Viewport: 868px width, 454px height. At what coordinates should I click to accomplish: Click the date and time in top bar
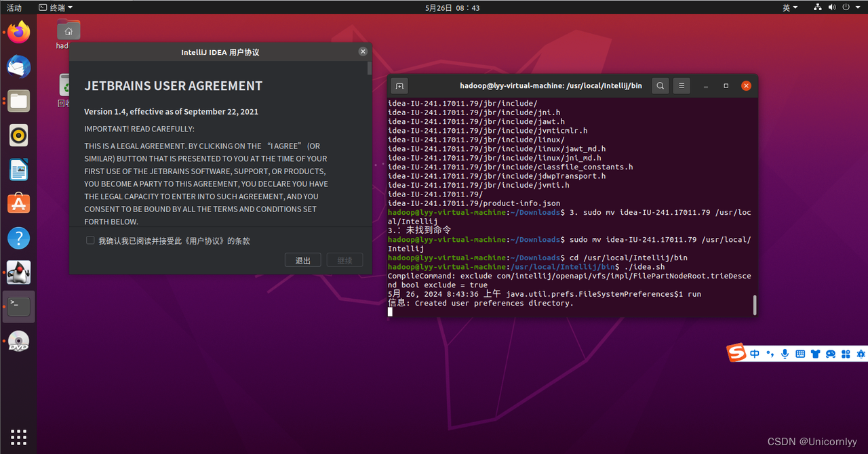coord(452,7)
